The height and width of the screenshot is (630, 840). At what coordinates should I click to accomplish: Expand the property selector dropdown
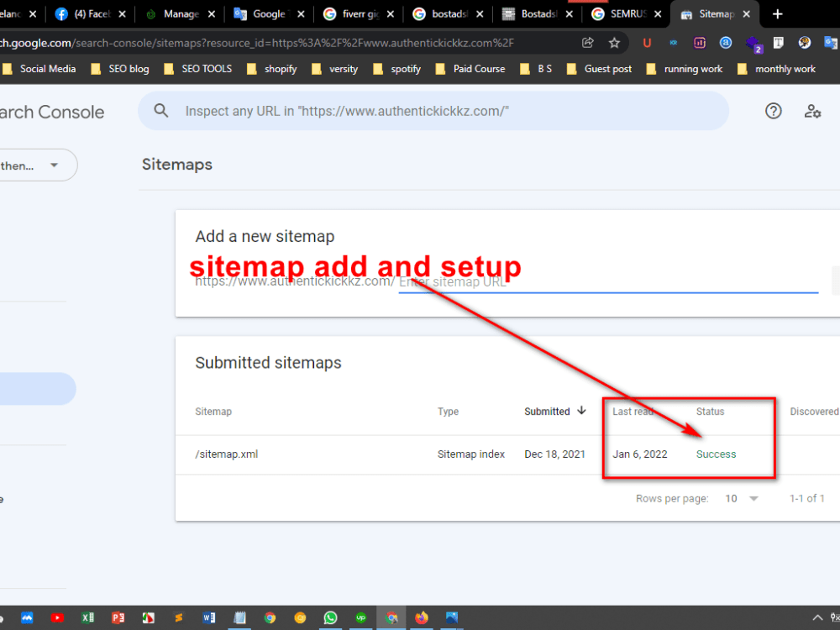pos(54,165)
